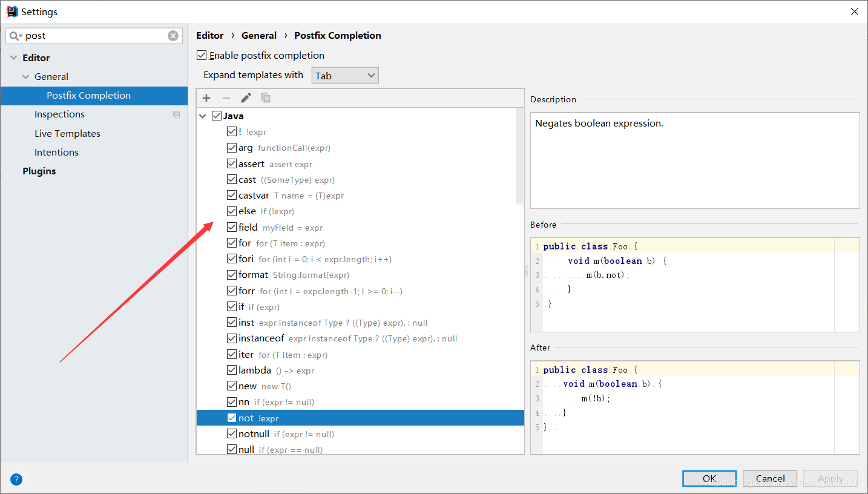
Task: Collapse the Java templates tree node
Action: [203, 116]
